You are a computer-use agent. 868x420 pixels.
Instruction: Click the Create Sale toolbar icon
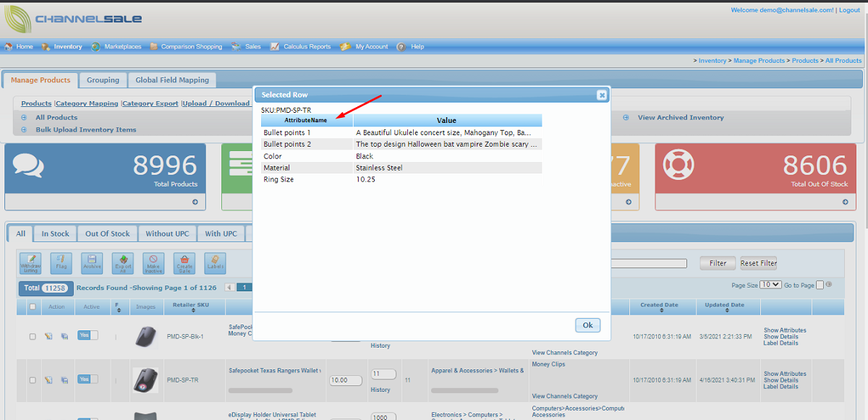point(184,263)
